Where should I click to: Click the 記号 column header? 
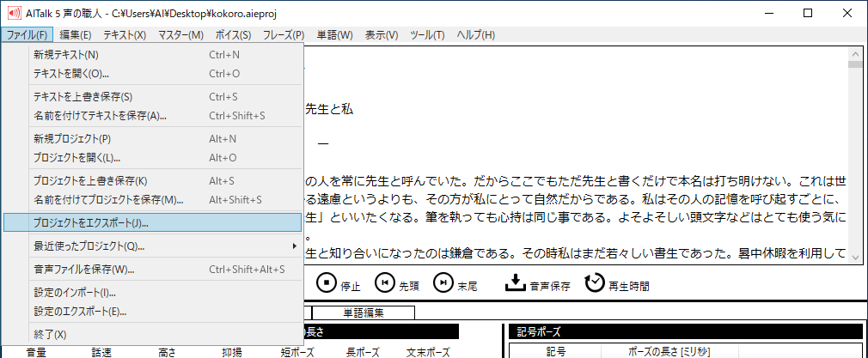tap(554, 351)
